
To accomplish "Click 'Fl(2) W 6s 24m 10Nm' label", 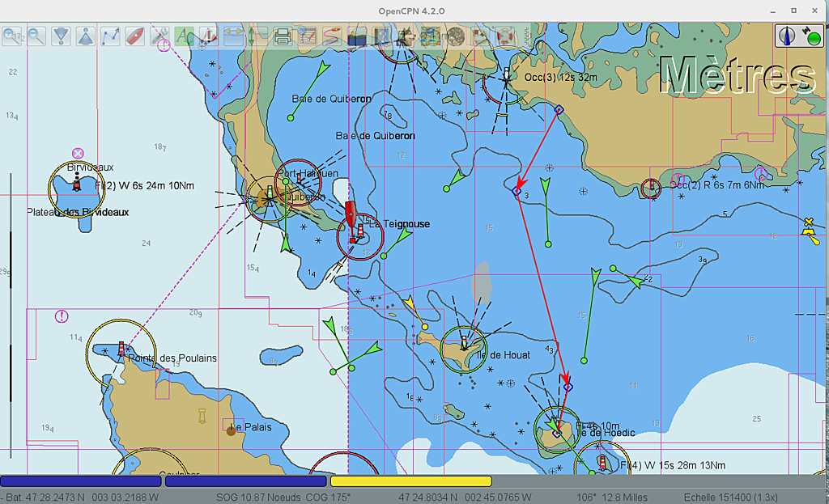I will click(144, 186).
